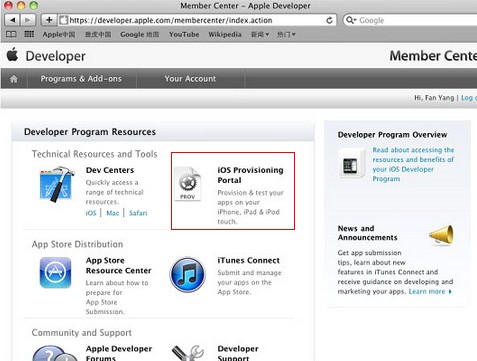
Task: Open the Your Account tab
Action: pyautogui.click(x=190, y=79)
